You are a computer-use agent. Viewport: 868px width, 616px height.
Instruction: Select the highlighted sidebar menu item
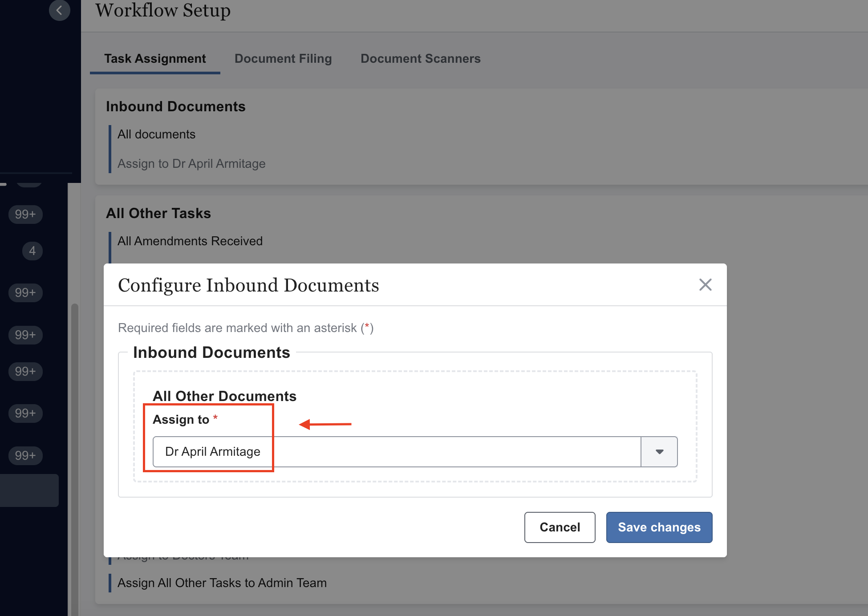coord(29,490)
